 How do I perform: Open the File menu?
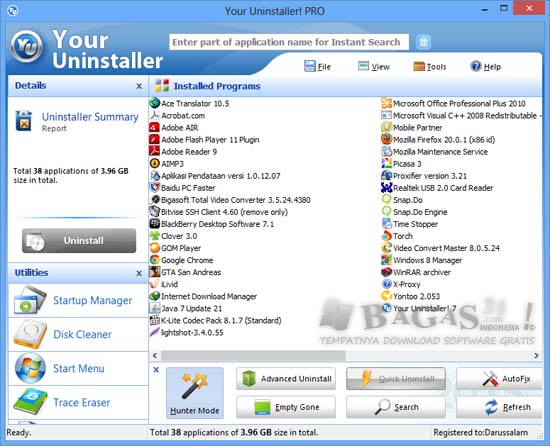[317, 66]
